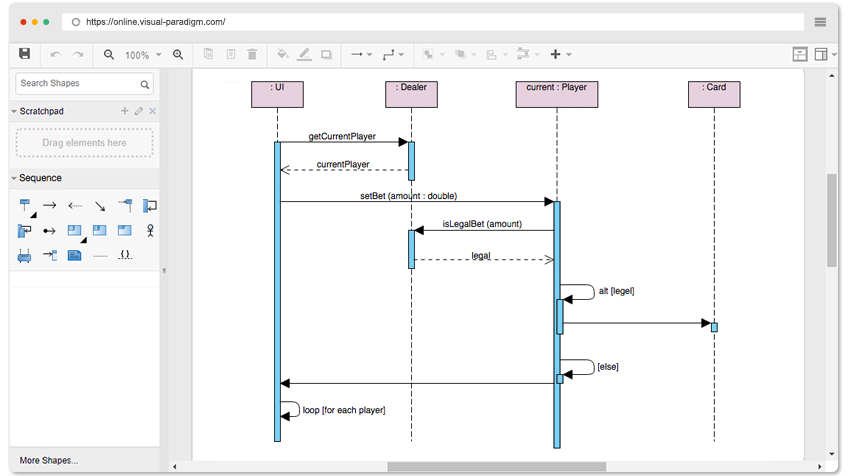
Task: Undo the last action
Action: tap(55, 55)
